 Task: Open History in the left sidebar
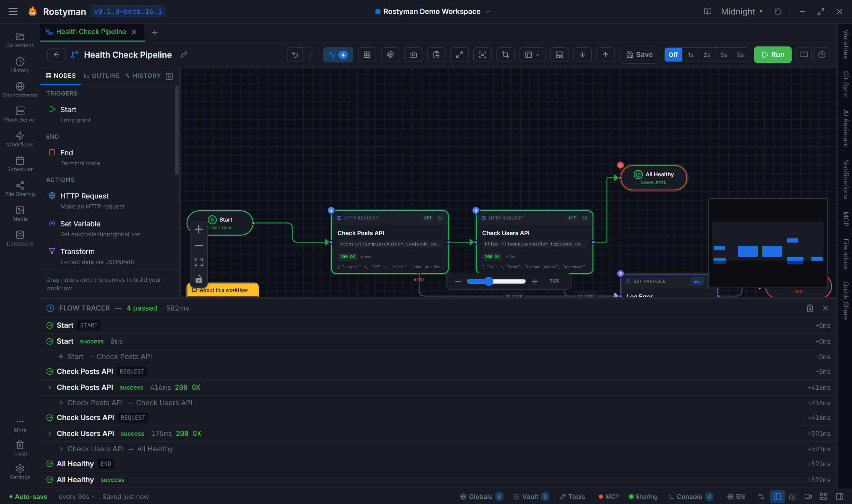[x=20, y=65]
